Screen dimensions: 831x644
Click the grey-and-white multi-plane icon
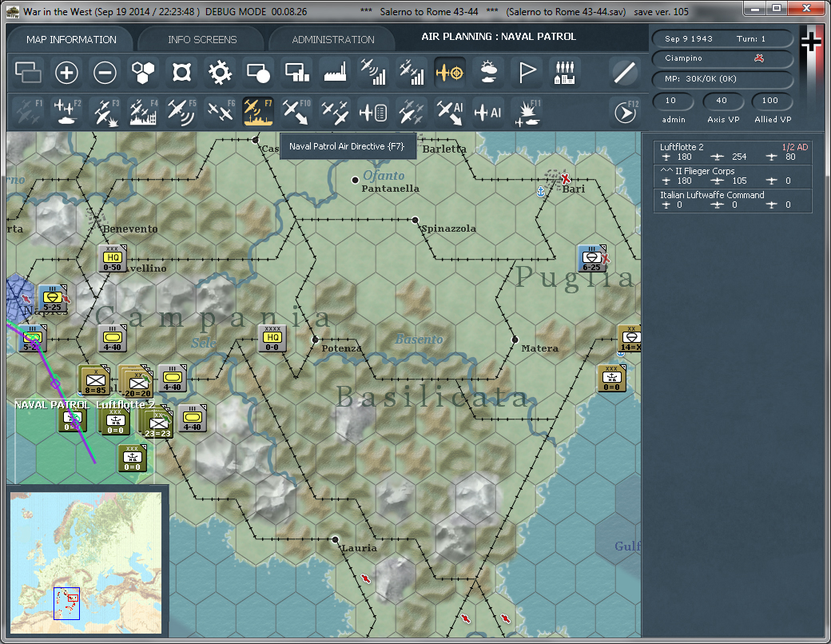point(412,112)
